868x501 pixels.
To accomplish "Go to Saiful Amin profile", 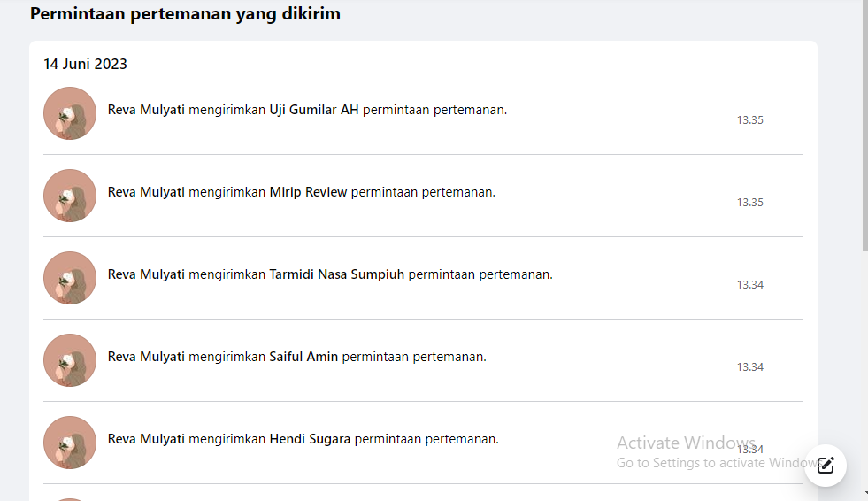I will 303,357.
